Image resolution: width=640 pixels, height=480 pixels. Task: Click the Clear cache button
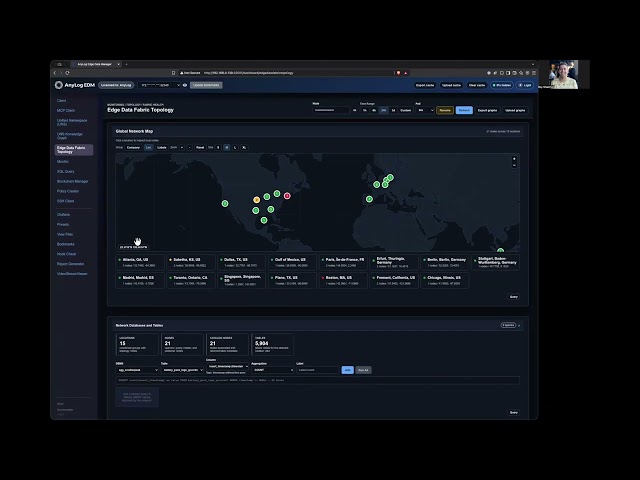point(477,85)
